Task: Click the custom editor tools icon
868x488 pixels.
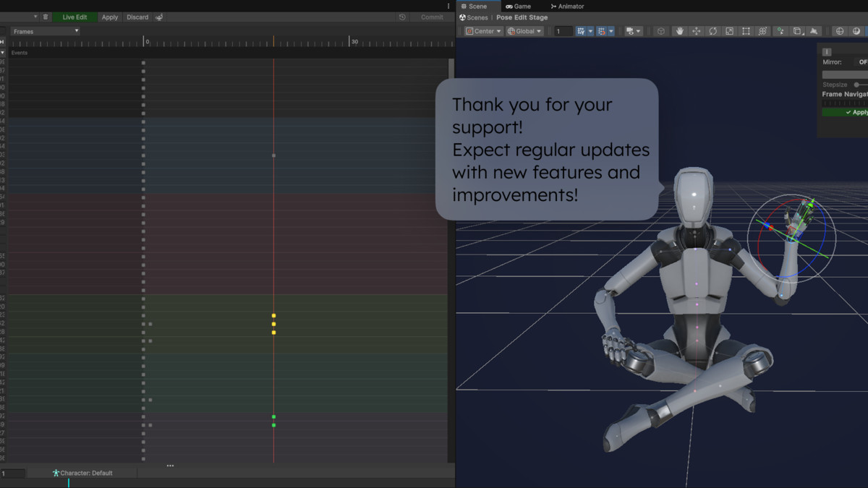Action: pos(780,31)
